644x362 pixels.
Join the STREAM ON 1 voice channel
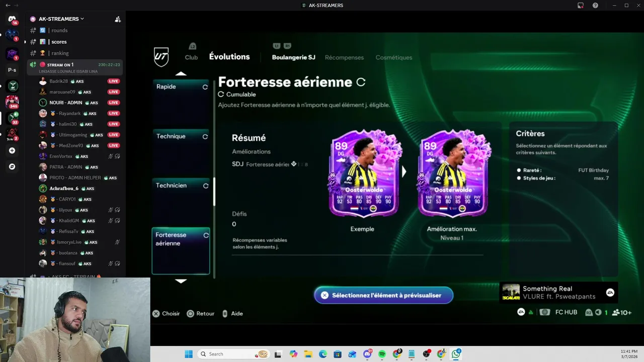coord(75,67)
